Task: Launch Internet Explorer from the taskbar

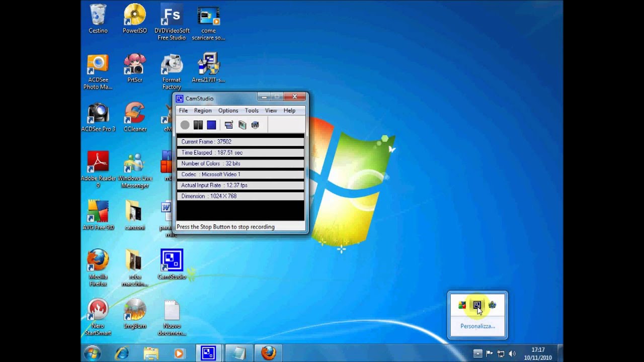Action: click(x=122, y=353)
